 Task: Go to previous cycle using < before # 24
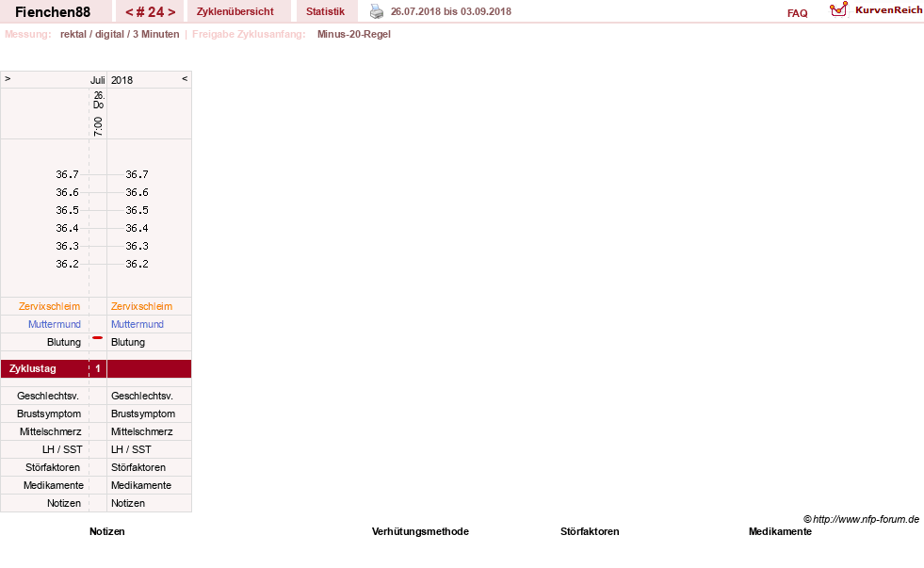click(129, 12)
